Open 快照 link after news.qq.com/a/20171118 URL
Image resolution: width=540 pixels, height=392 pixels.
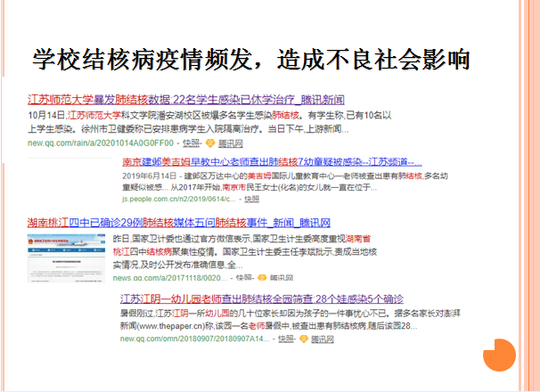click(x=244, y=278)
